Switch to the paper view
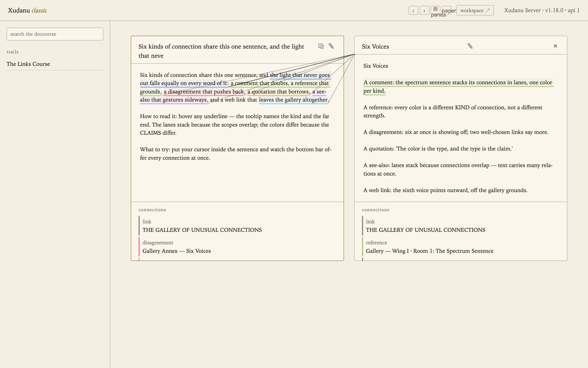The image size is (588, 368). [x=447, y=10]
